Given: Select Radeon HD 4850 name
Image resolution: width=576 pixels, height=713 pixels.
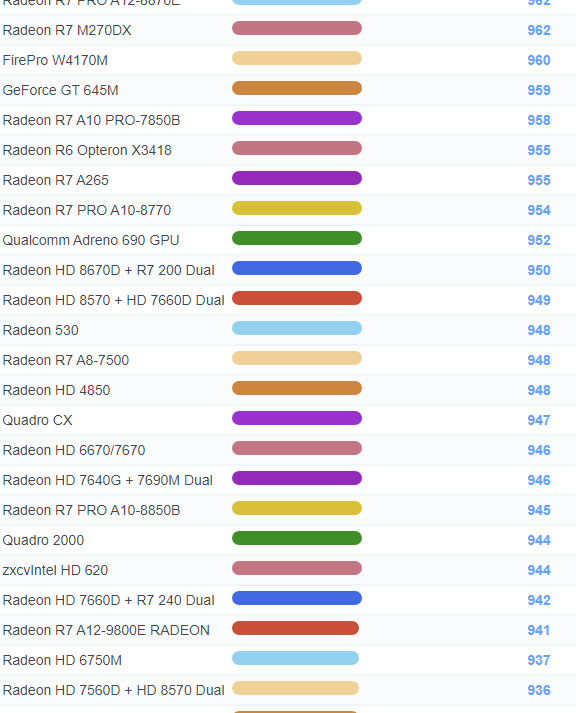Looking at the screenshot, I should 56,390.
